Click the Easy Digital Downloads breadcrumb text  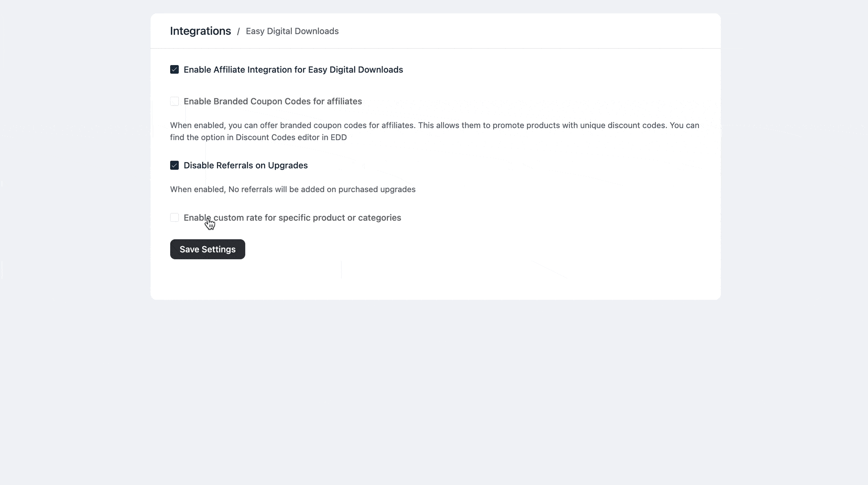[x=292, y=31]
